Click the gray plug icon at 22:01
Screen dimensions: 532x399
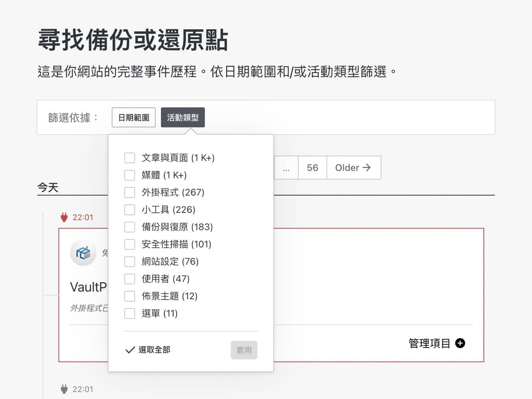click(64, 389)
